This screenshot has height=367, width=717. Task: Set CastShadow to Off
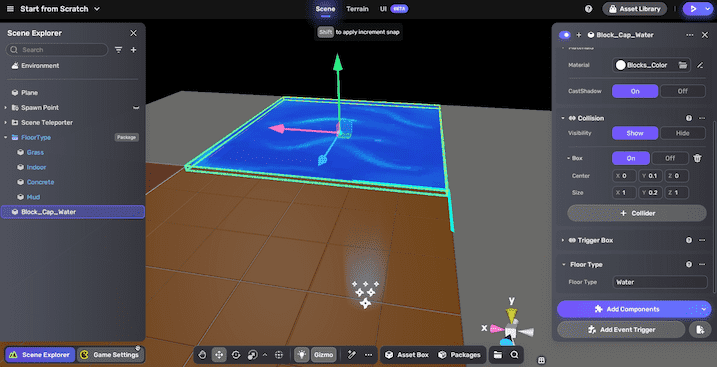[683, 91]
